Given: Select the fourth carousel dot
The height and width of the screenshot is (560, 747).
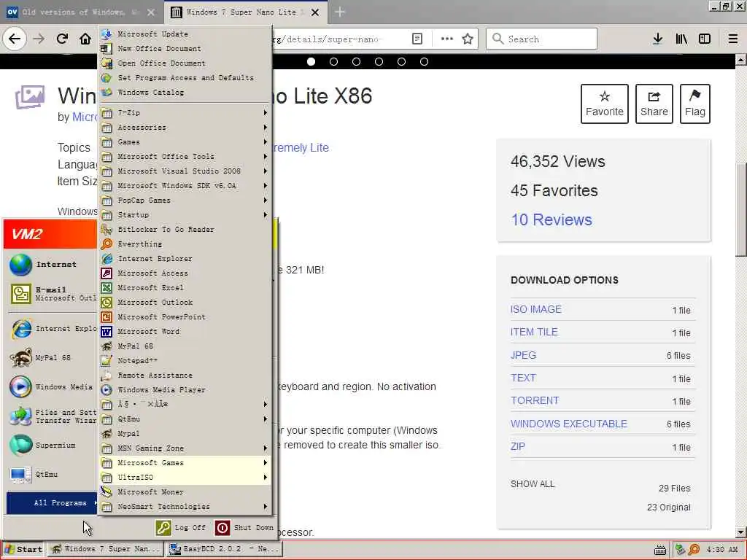Looking at the screenshot, I should 379,61.
